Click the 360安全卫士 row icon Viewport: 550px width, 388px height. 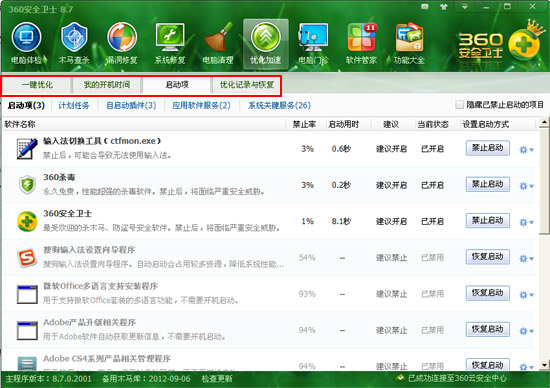(27, 221)
